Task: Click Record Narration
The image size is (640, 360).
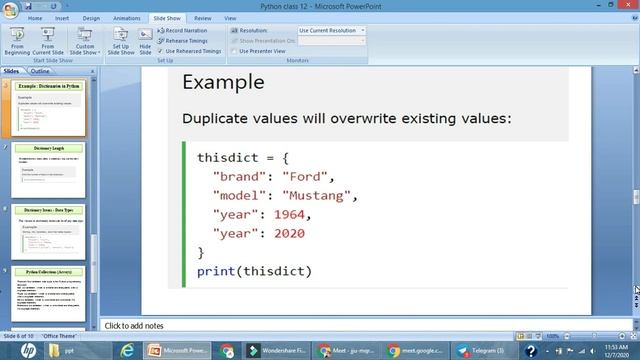Action: pyautogui.click(x=182, y=31)
